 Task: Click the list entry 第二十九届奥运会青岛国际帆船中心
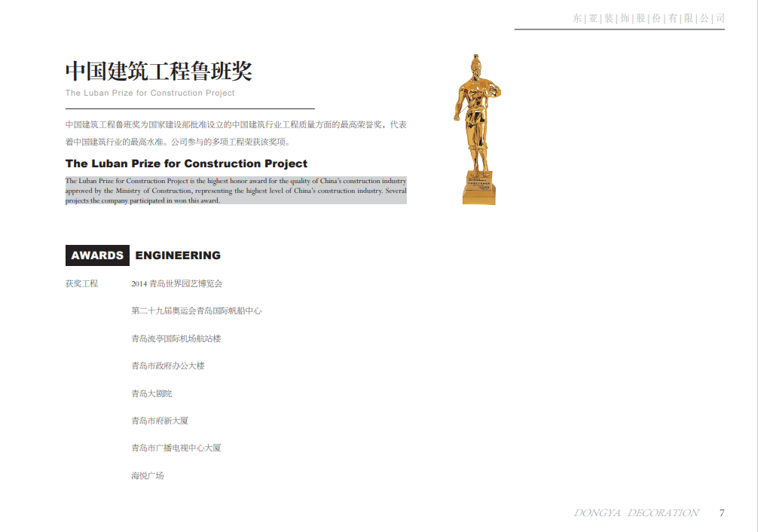[196, 311]
